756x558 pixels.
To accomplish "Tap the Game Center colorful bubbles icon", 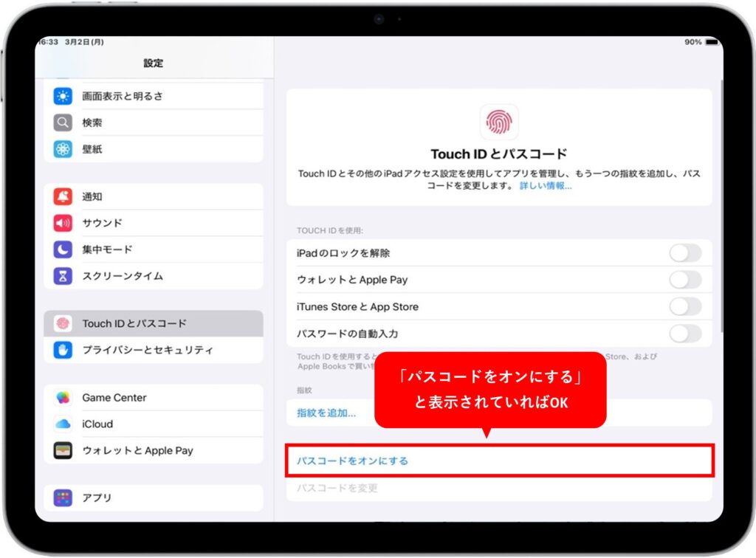I will point(63,397).
